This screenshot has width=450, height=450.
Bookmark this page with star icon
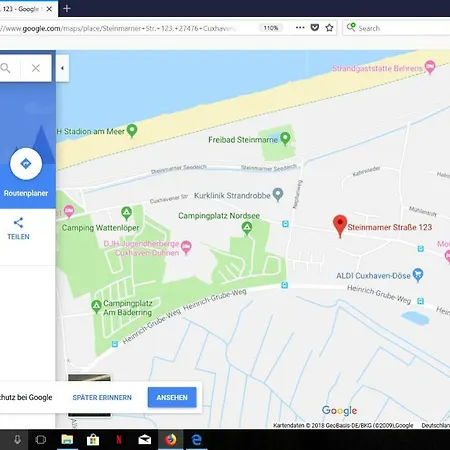point(329,28)
